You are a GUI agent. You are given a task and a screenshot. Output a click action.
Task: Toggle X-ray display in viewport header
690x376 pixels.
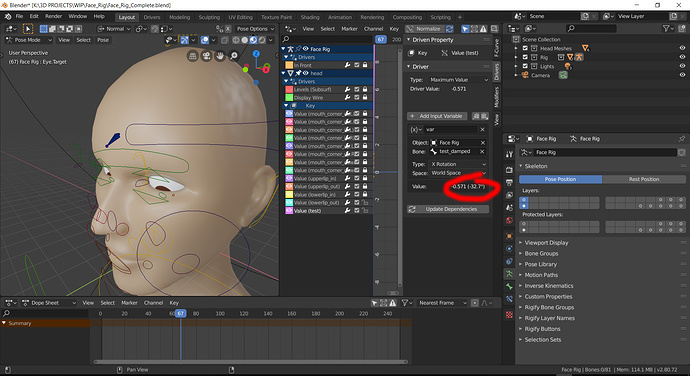click(224, 40)
